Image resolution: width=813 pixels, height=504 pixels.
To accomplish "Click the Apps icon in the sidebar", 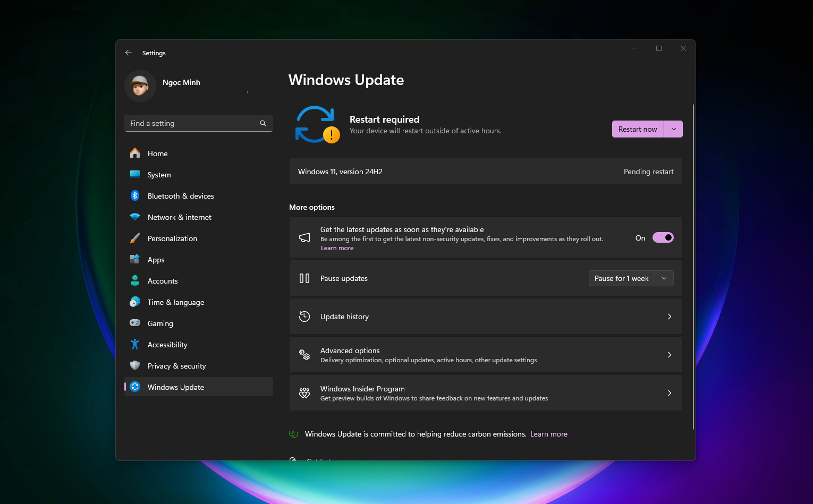I will 135,259.
